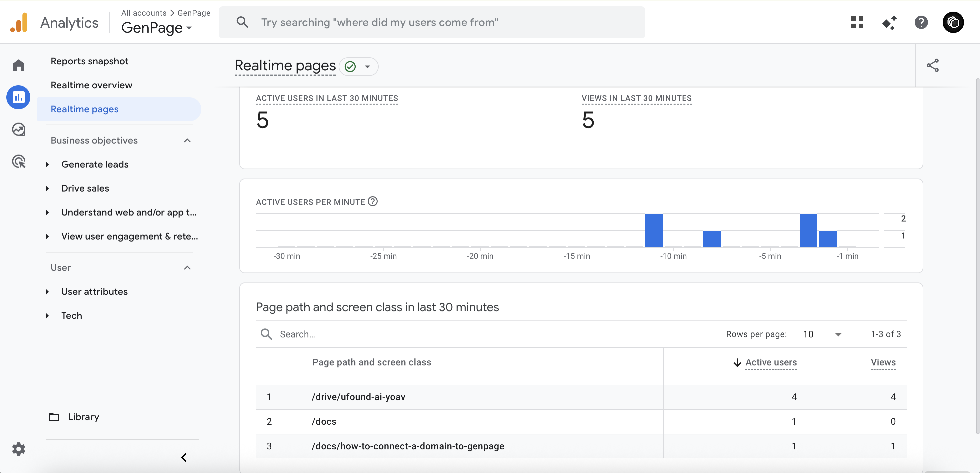Open the Realtime overview report
The width and height of the screenshot is (980, 473).
click(91, 85)
